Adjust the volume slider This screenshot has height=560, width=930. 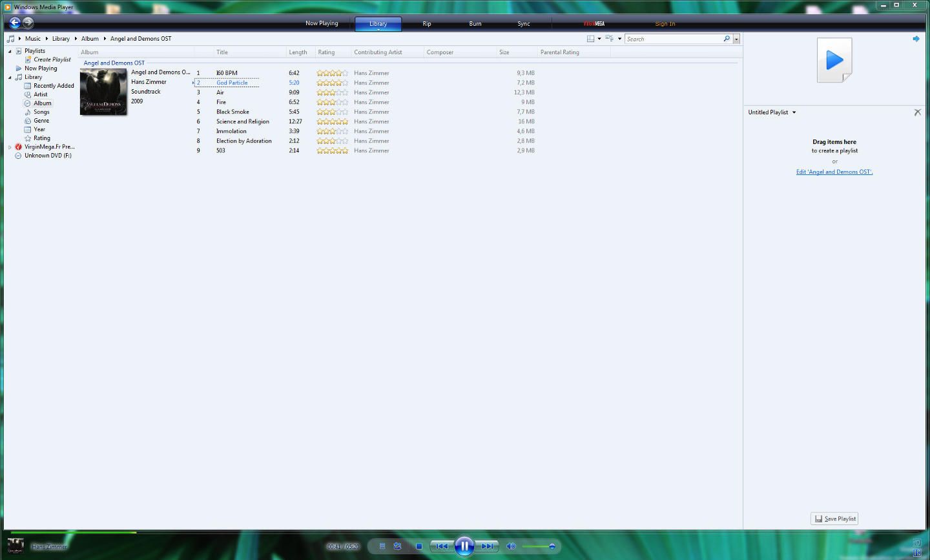539,546
